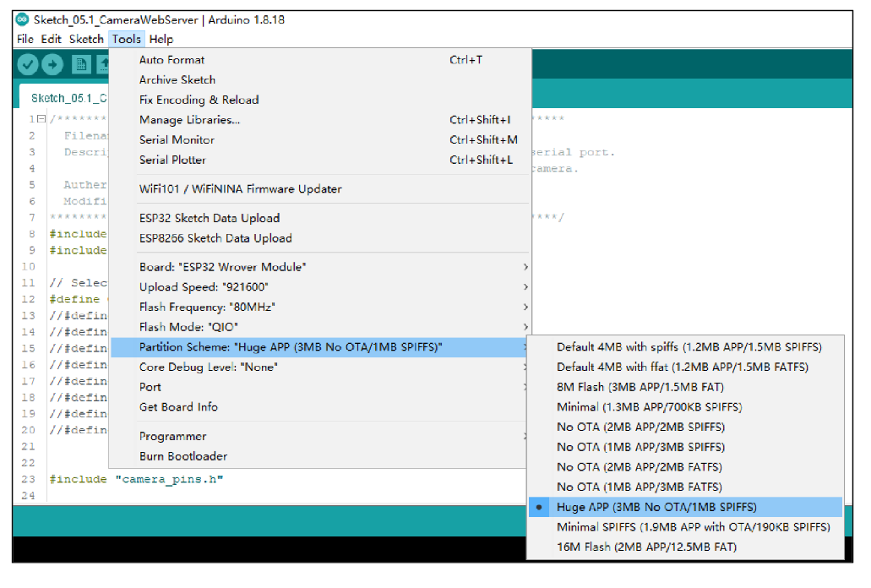Select ESP32 Sketch Data Upload
Viewport: 871px width, 588px height.
pos(209,218)
